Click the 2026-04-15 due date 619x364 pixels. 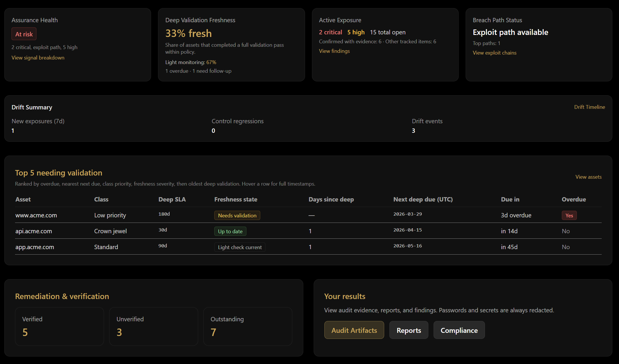click(x=408, y=230)
